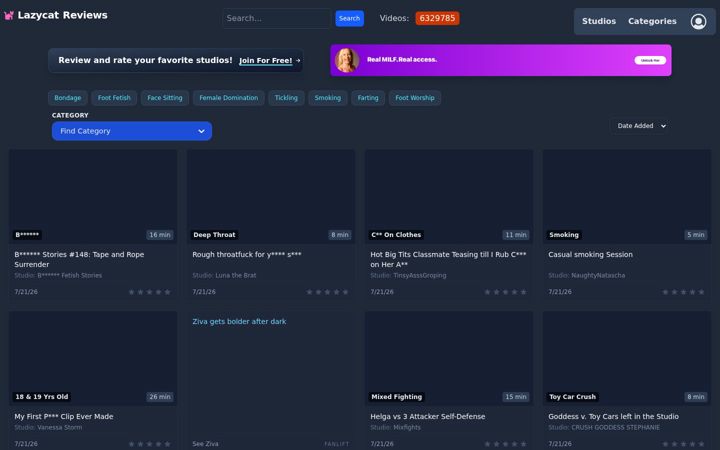Viewport: 720px width, 450px height.
Task: Click the arrow next to Join For Free
Action: coord(298,60)
